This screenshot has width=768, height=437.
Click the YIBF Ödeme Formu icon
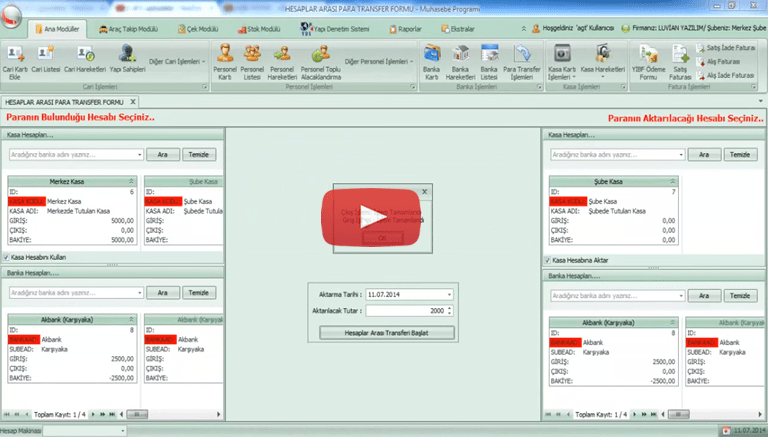(648, 58)
